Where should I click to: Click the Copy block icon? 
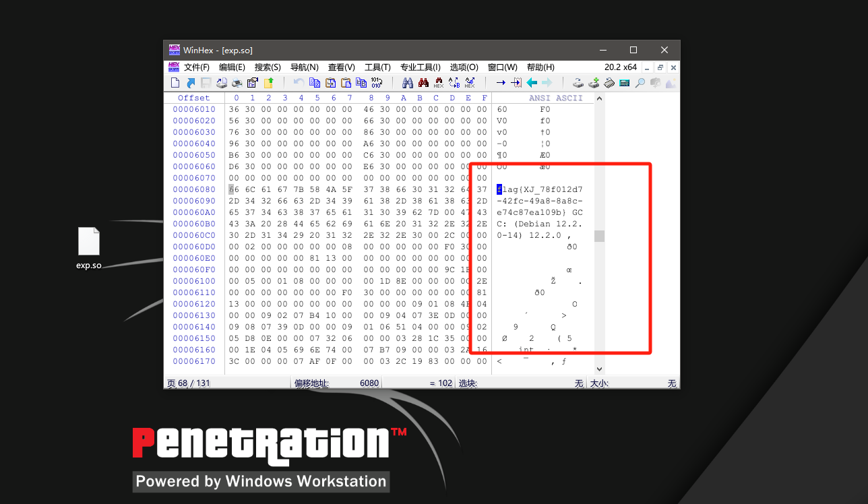(315, 83)
